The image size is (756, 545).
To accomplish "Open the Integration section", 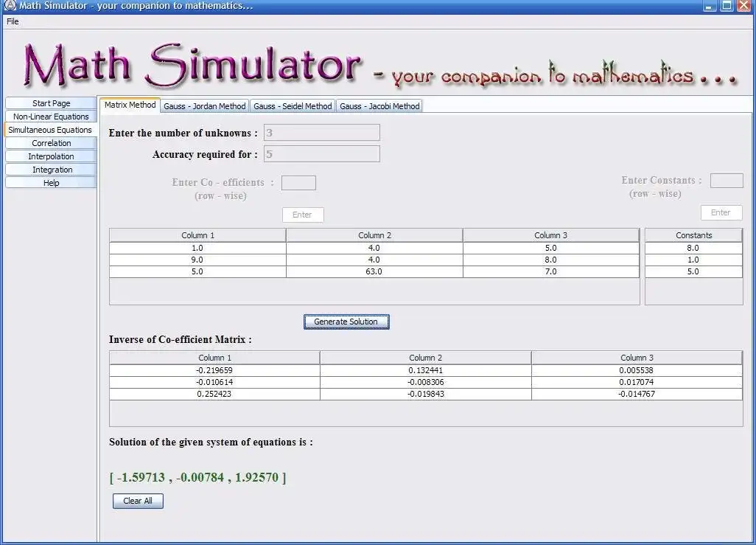I will tap(51, 170).
